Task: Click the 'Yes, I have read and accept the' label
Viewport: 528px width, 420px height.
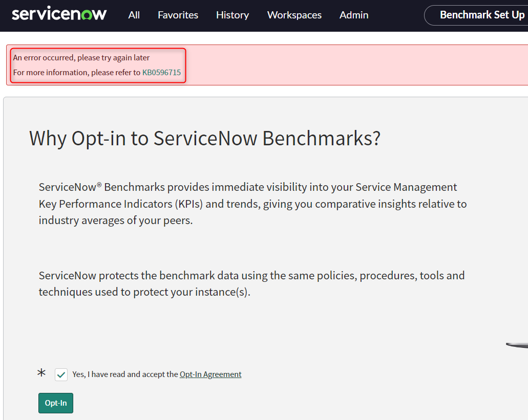Action: (x=125, y=374)
